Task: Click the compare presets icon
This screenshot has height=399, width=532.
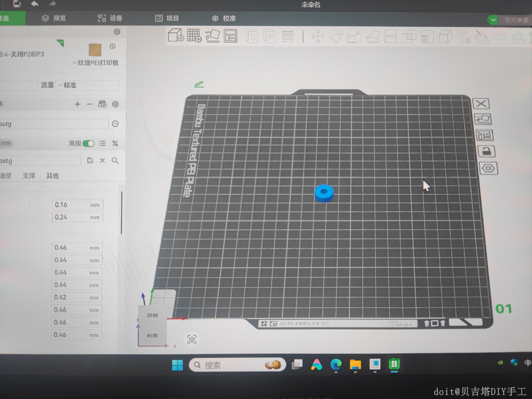Action: (115, 144)
